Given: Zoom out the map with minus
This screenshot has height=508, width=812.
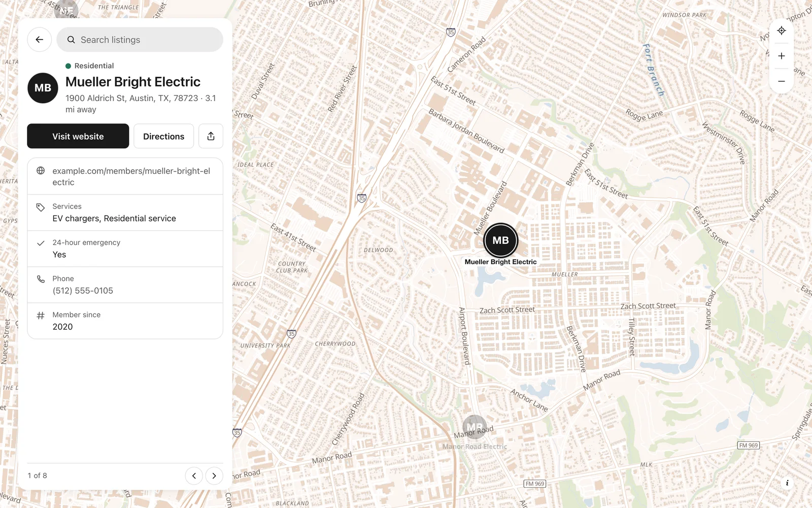Looking at the screenshot, I should (x=782, y=81).
